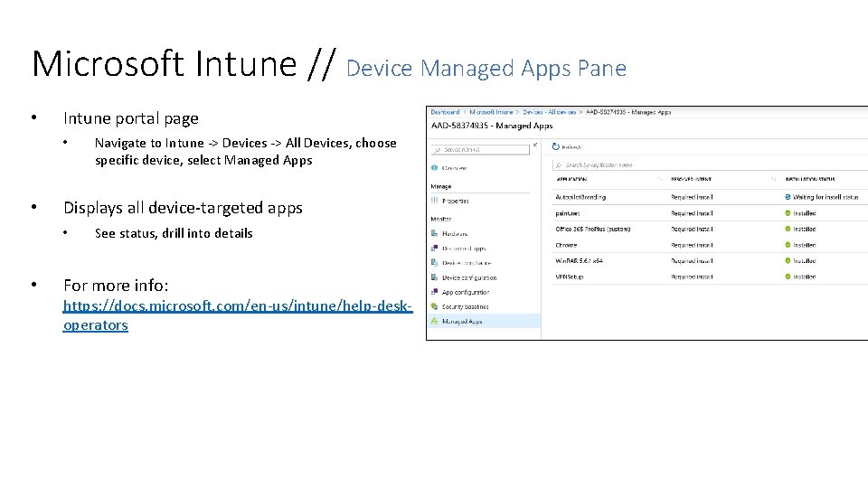Open Device configuration in the sidebar

click(469, 277)
